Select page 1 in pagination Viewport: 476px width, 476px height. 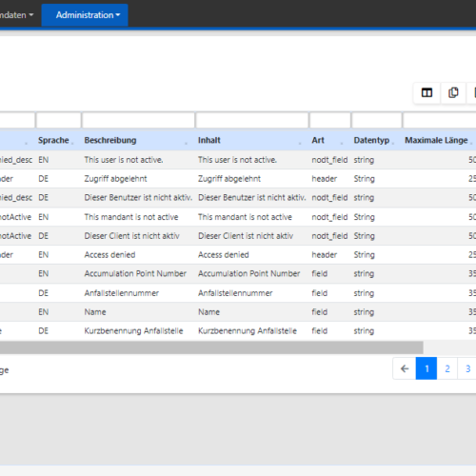click(x=426, y=368)
